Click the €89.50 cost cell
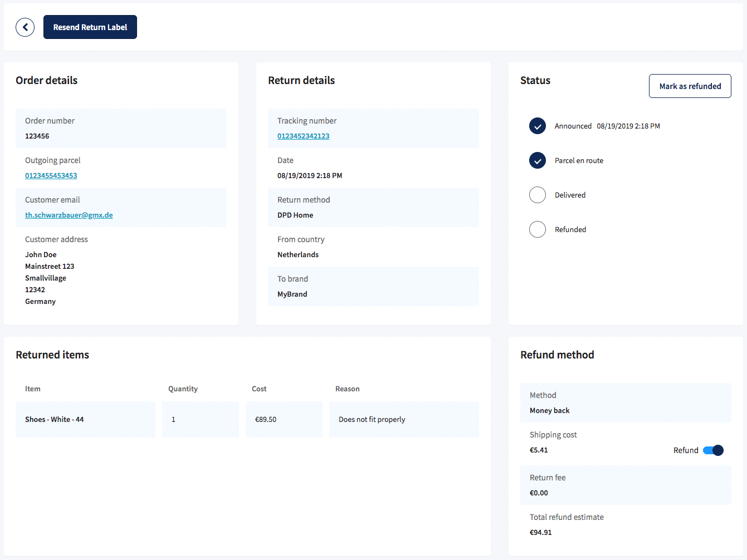This screenshot has width=747, height=560. tap(284, 419)
